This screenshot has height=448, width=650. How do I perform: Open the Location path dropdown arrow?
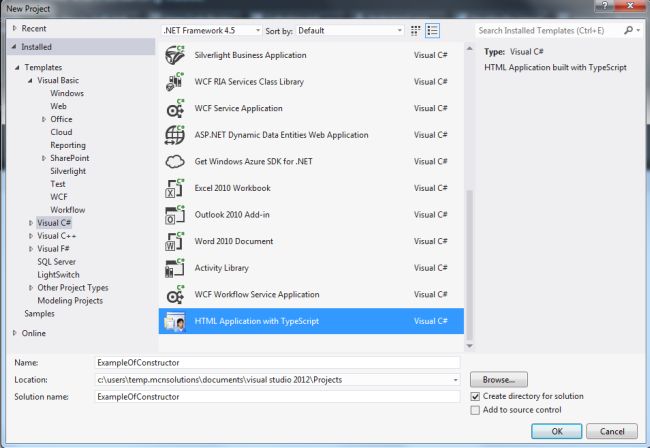pos(455,380)
